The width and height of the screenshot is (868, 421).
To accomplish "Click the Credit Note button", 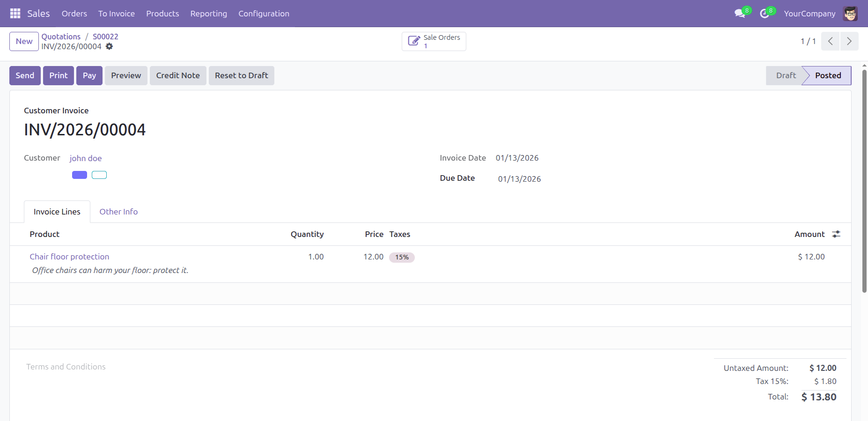I will (x=178, y=75).
